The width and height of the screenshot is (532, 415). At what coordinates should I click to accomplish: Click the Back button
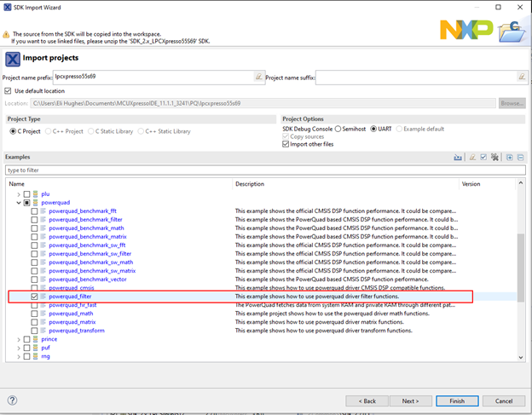(x=367, y=401)
